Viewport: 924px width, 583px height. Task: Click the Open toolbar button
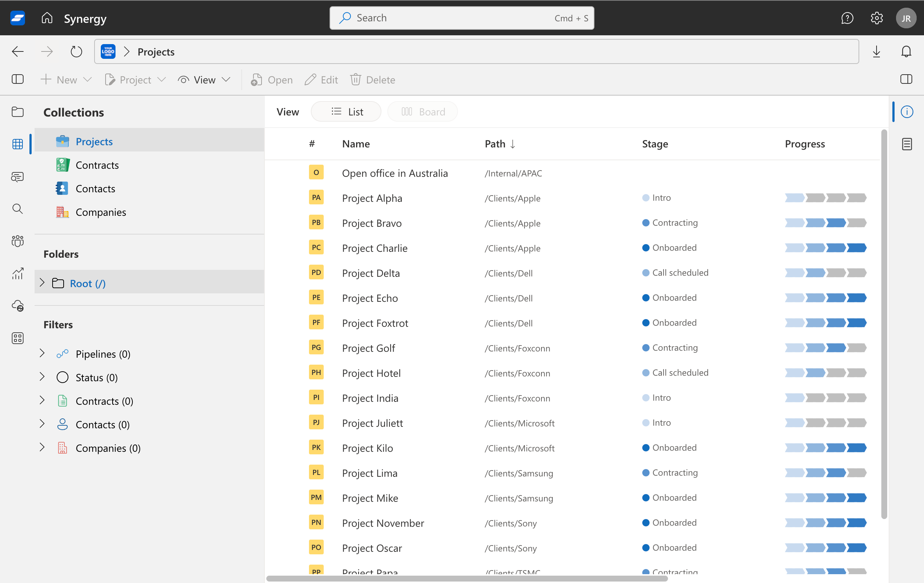(272, 79)
